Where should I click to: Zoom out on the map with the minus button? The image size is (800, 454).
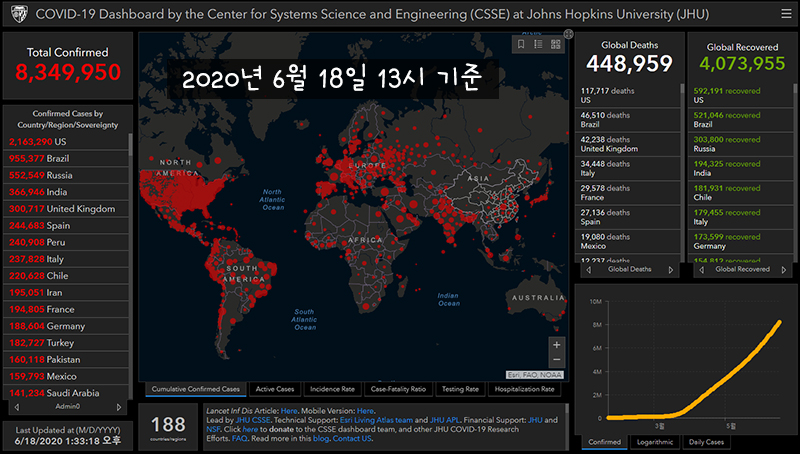click(557, 360)
